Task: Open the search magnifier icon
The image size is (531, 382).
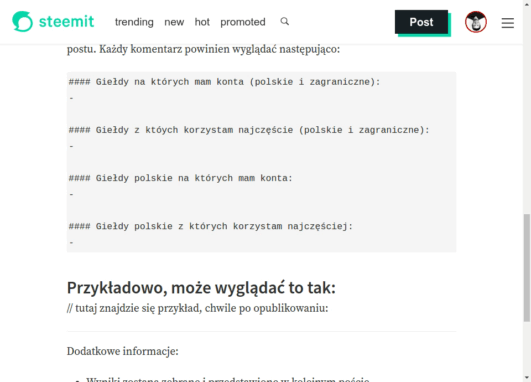Action: [x=285, y=21]
